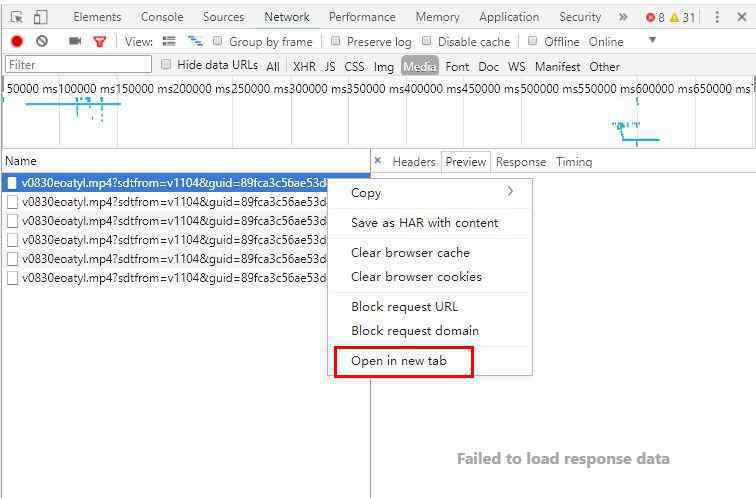The height and width of the screenshot is (498, 756).
Task: Tick the Hide data URLs checkbox
Action: point(166,64)
